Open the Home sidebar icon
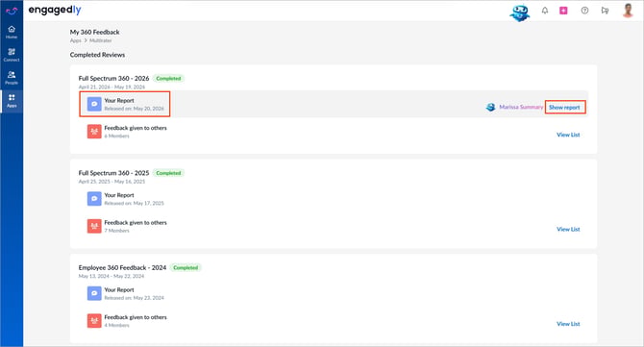 click(x=12, y=32)
